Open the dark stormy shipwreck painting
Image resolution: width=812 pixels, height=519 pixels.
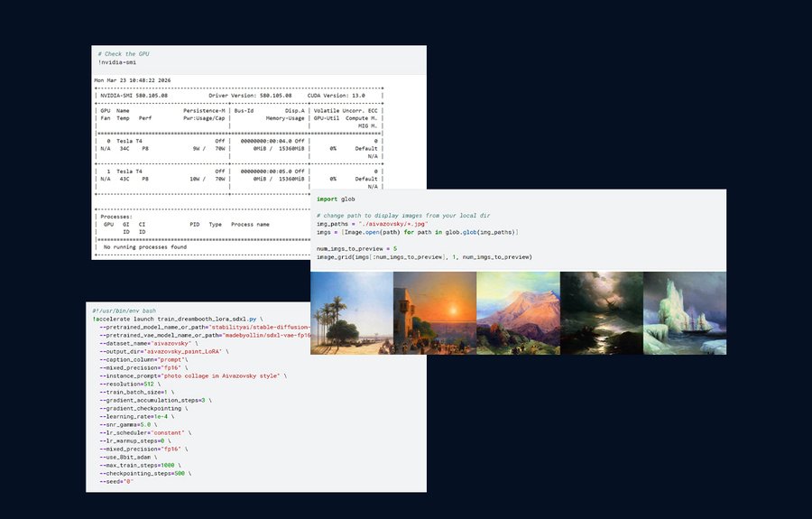click(x=602, y=313)
